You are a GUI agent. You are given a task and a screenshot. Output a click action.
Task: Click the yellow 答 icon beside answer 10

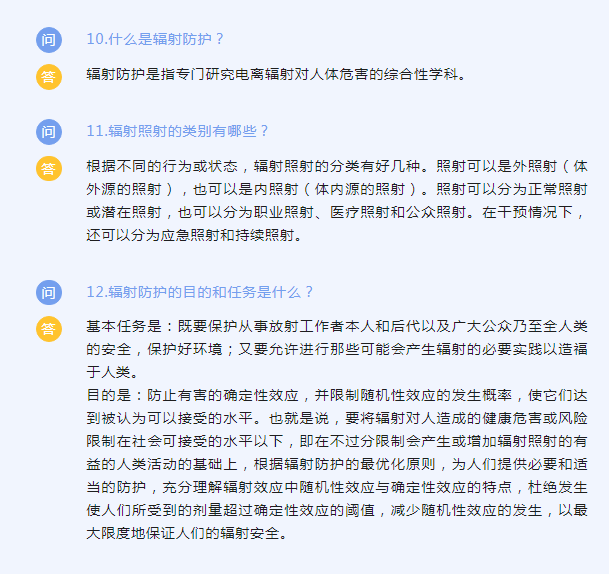click(49, 77)
